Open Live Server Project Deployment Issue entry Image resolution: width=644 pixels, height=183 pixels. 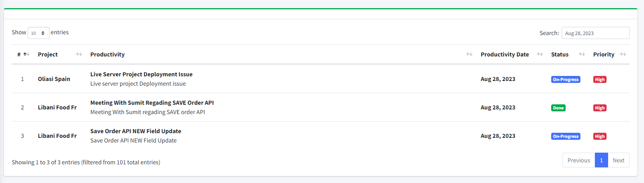(141, 74)
